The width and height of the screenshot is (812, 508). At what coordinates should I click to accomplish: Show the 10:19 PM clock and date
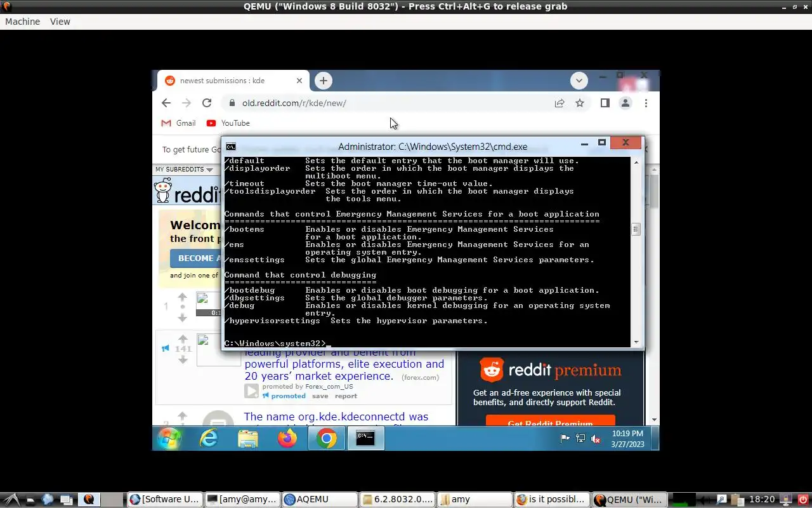[x=627, y=438]
